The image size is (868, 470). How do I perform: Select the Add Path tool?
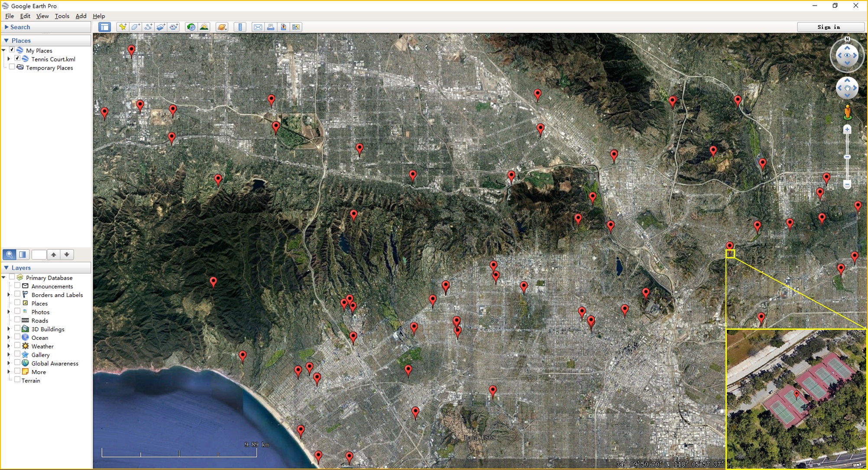click(148, 27)
